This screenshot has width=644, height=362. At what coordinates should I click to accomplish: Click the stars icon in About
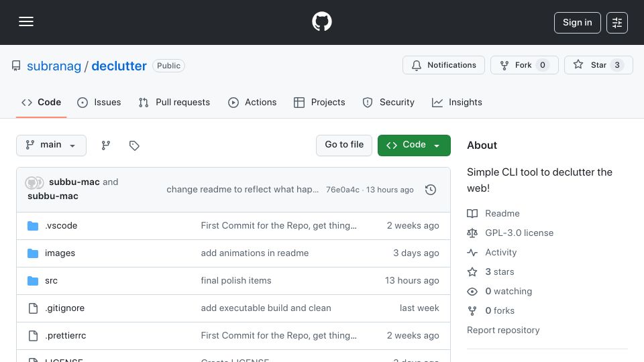472,271
